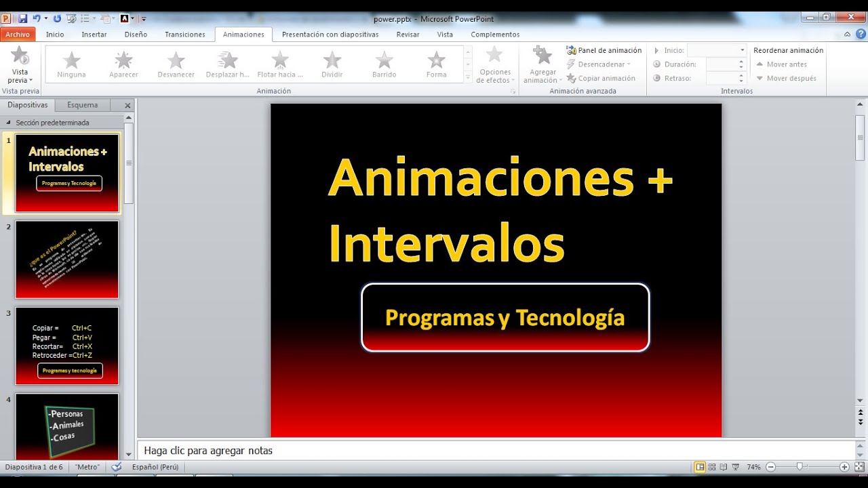This screenshot has width=868, height=488.
Task: Click the Agregar animación icon
Action: point(543,56)
